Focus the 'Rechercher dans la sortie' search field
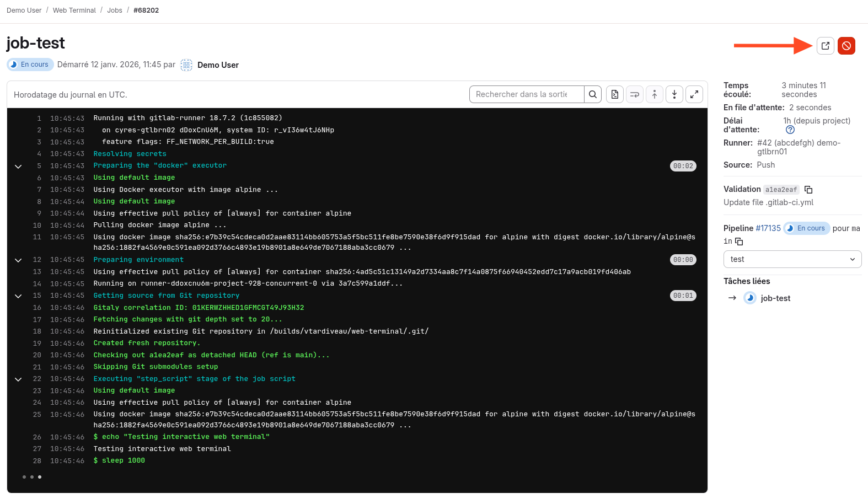This screenshot has height=504, width=868. [x=526, y=94]
